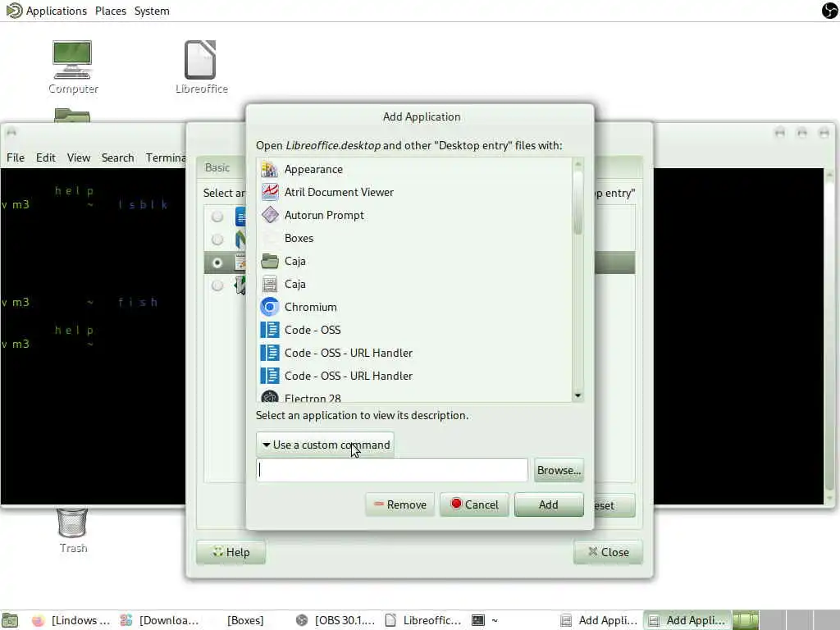The width and height of the screenshot is (840, 630).
Task: Choose the Autorun Prompt icon
Action: pyautogui.click(x=269, y=215)
